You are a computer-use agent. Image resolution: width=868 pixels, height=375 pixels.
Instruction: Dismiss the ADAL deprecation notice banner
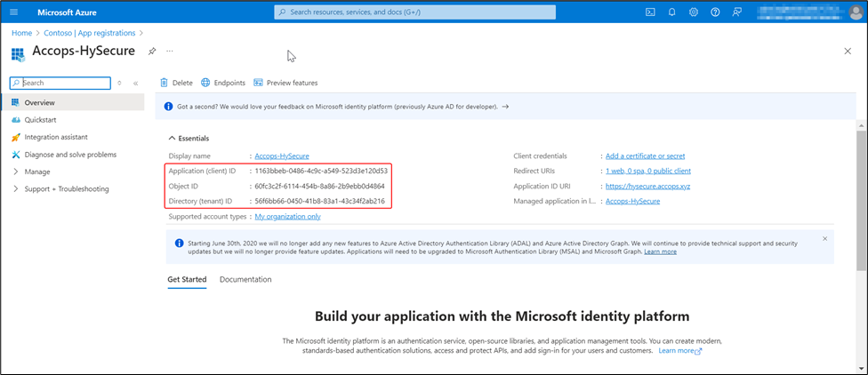click(824, 238)
